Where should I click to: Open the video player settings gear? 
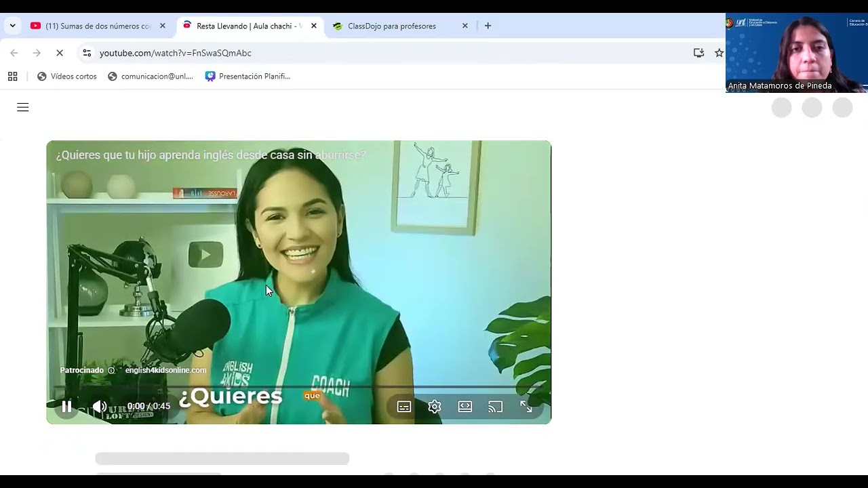point(435,407)
